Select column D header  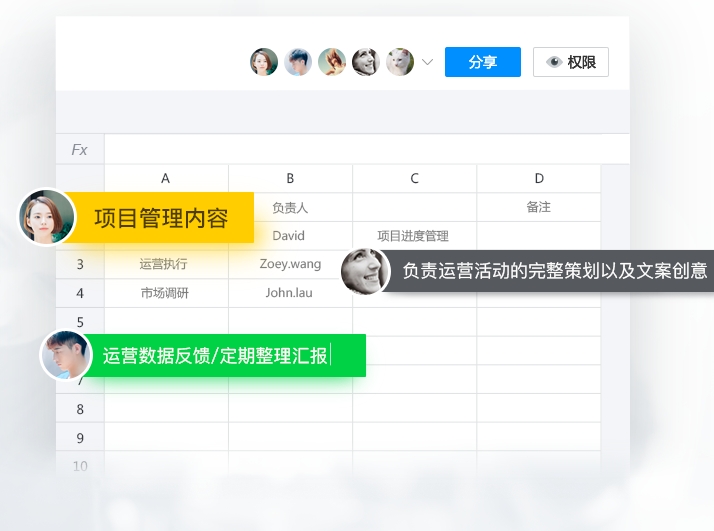tap(539, 179)
